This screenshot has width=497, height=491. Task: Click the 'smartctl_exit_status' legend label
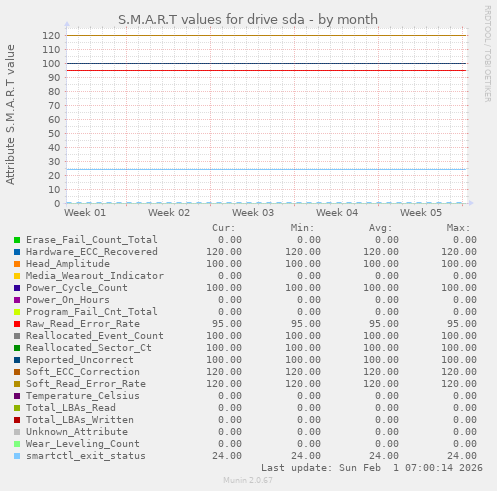click(x=86, y=456)
